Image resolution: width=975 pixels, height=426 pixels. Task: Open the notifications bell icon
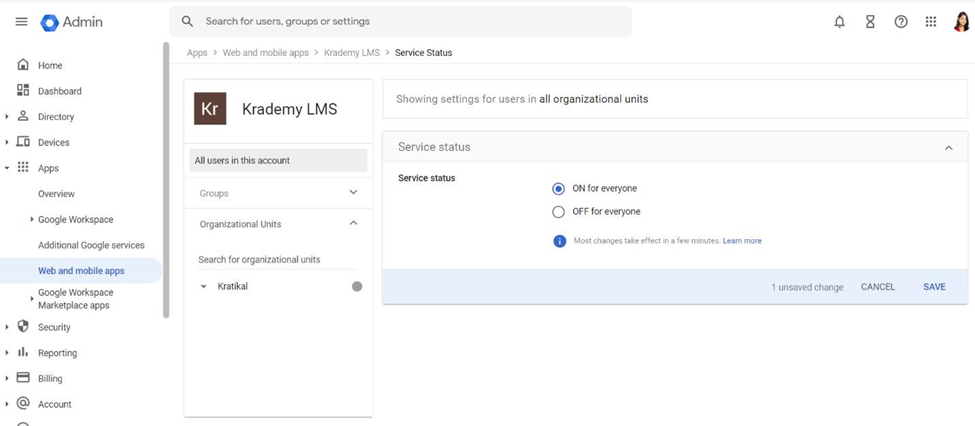click(839, 22)
